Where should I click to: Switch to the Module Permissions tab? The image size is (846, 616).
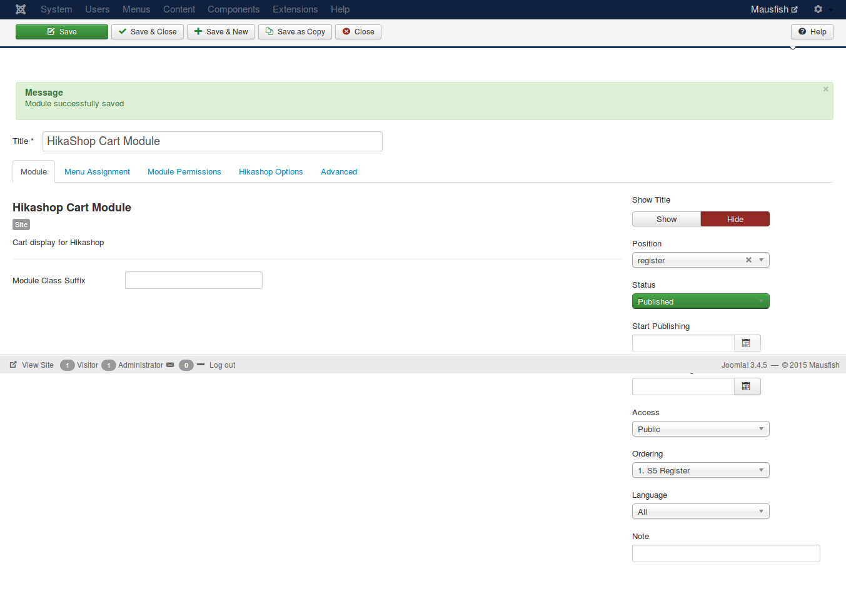click(x=184, y=172)
